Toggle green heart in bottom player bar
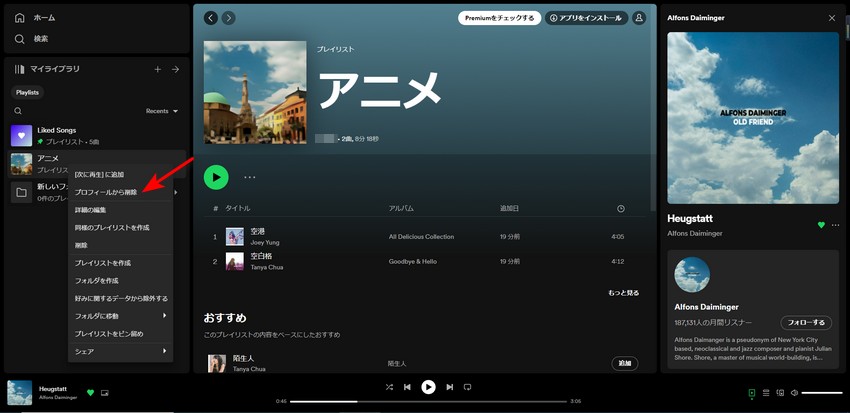The width and height of the screenshot is (850, 413). (91, 392)
